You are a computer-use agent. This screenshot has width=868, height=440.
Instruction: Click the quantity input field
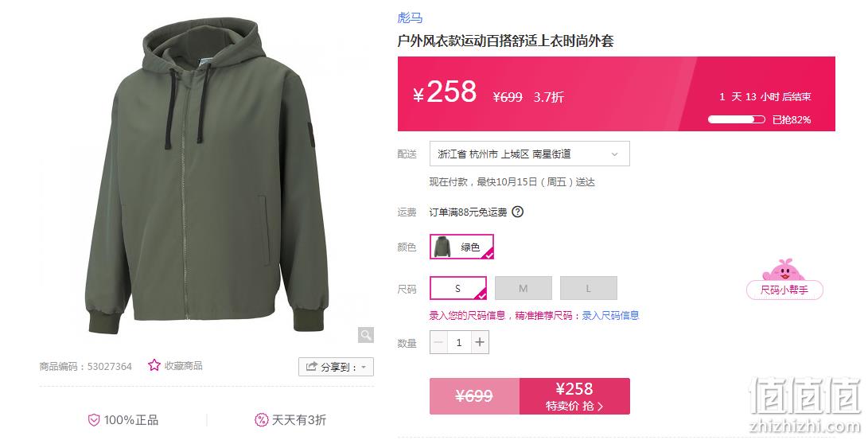point(459,343)
